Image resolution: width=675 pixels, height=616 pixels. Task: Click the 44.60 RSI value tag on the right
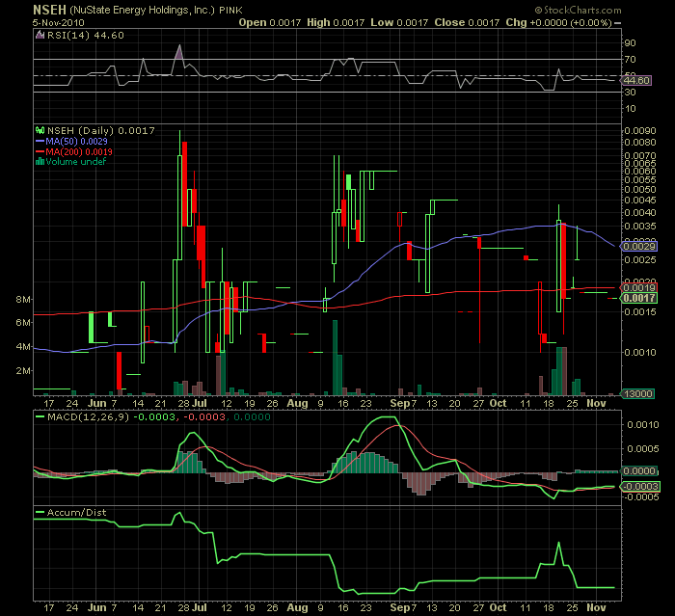pos(636,81)
